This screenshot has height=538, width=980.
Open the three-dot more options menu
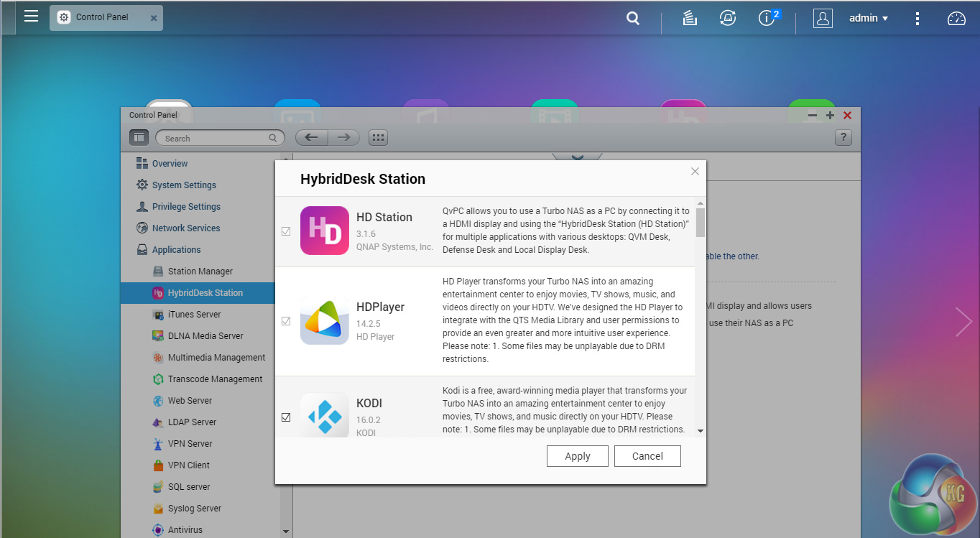tap(917, 19)
